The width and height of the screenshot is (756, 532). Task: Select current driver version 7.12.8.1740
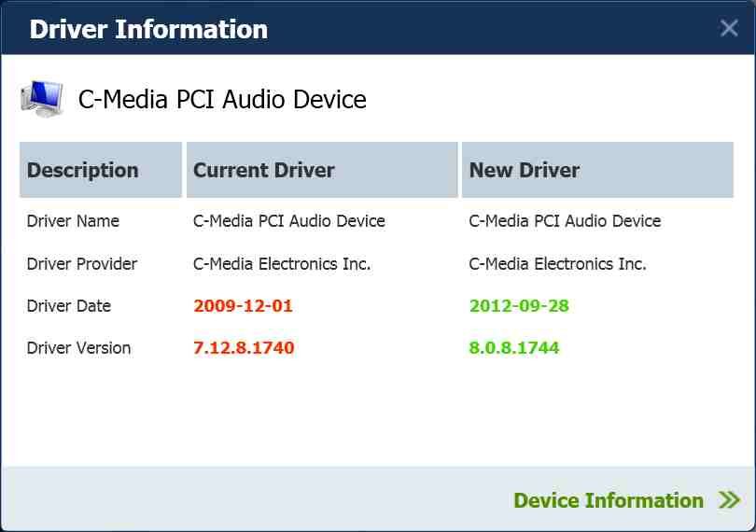pos(244,348)
